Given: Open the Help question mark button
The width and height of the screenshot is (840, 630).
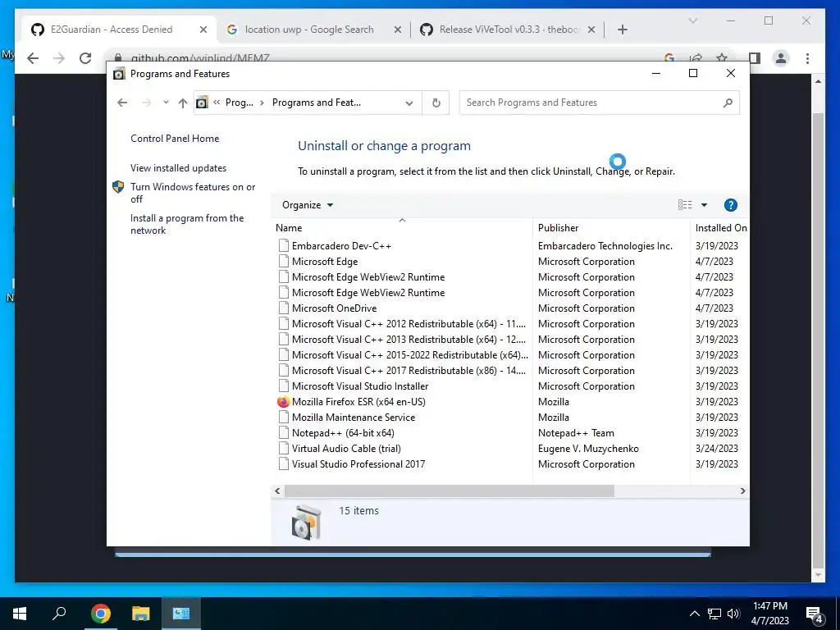Looking at the screenshot, I should [x=730, y=205].
